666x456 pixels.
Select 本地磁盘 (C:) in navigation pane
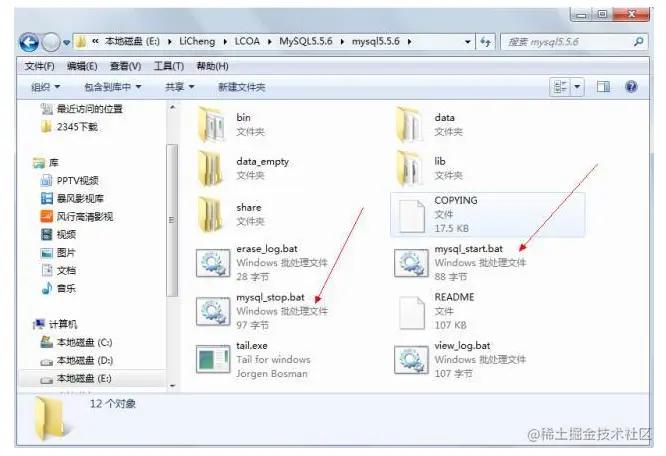pyautogui.click(x=84, y=342)
